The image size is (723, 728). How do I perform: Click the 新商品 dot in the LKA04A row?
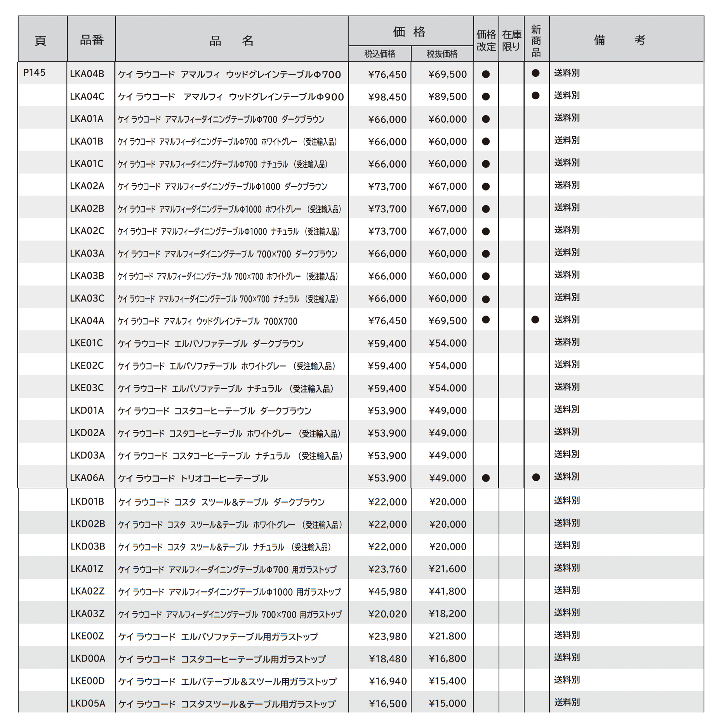click(535, 320)
